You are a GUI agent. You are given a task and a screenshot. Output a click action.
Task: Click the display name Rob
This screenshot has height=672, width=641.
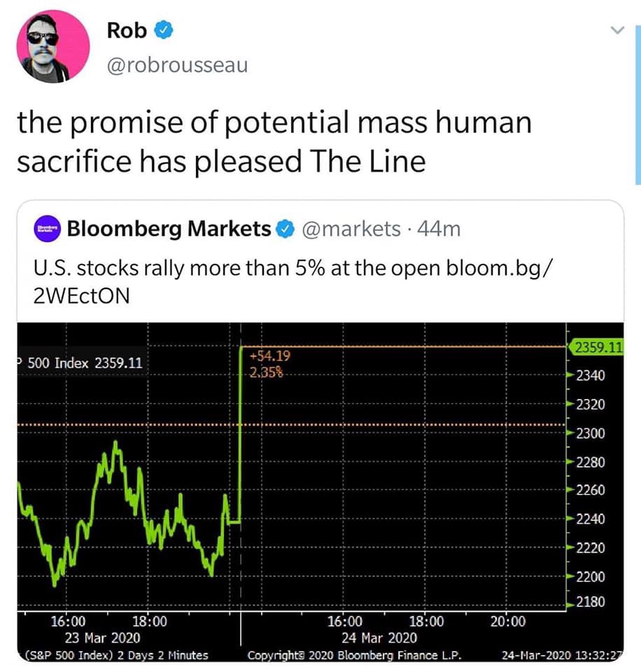(x=127, y=31)
